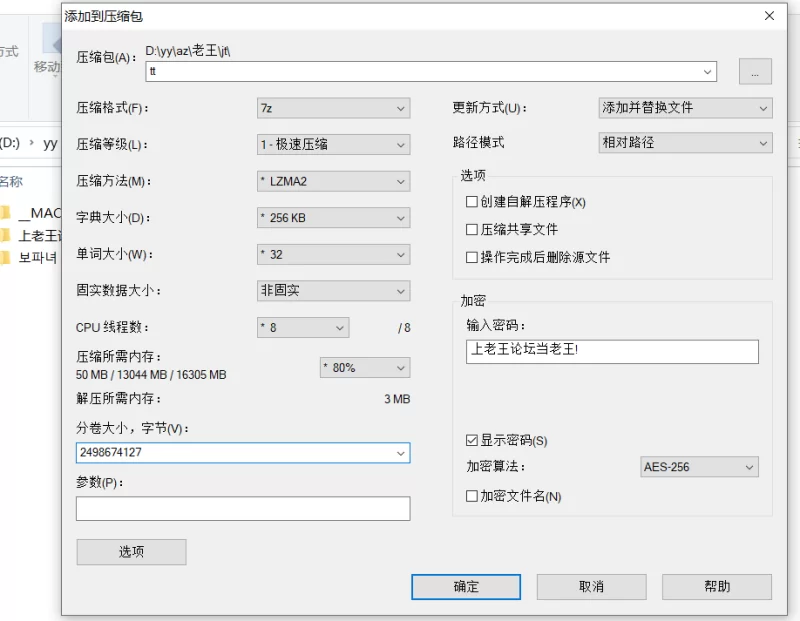
Task: Click the 确定 button
Action: 466,587
